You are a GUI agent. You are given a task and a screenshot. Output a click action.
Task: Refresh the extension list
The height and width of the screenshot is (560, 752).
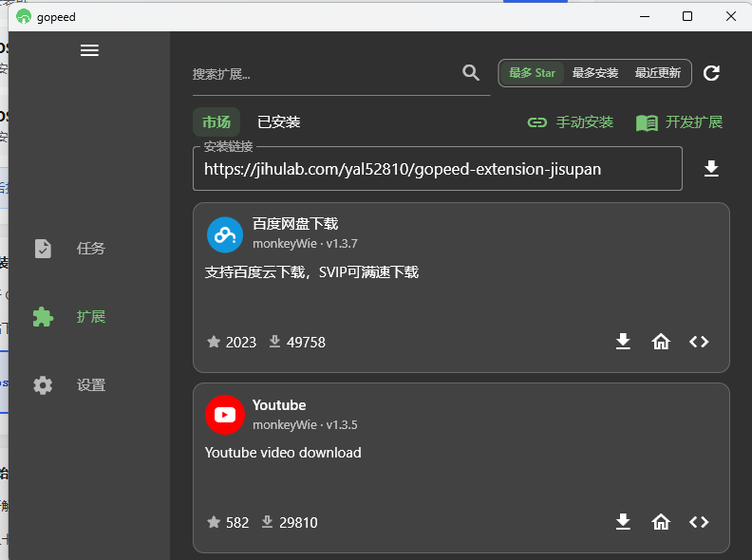point(711,73)
